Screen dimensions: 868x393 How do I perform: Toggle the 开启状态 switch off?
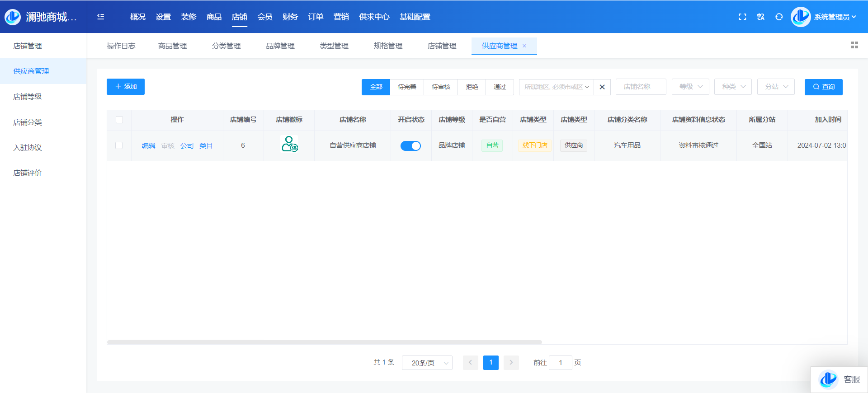click(410, 145)
